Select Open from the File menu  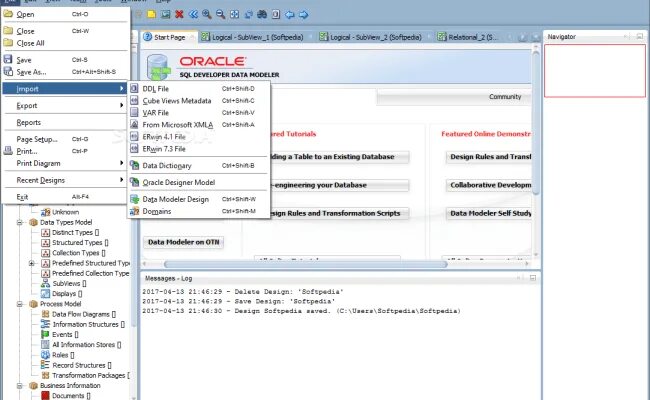pyautogui.click(x=65, y=14)
